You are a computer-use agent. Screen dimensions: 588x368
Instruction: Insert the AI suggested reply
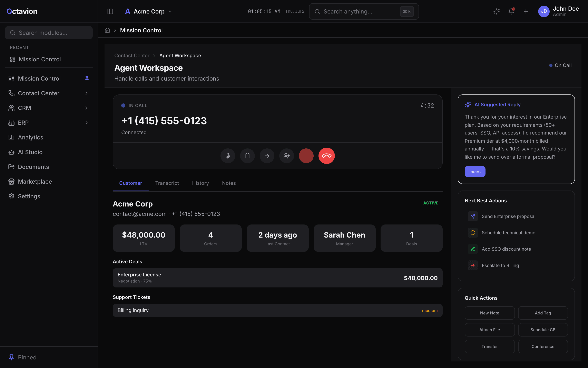(475, 172)
